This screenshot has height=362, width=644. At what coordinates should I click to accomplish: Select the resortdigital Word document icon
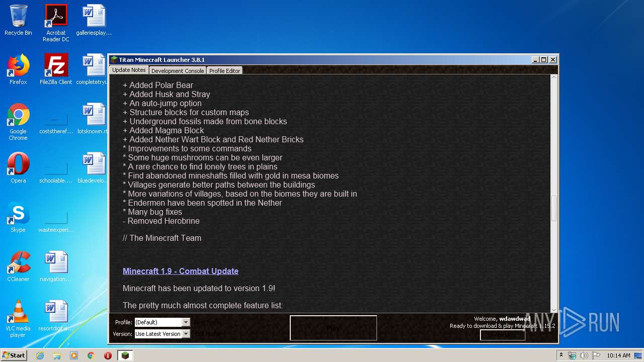[56, 316]
